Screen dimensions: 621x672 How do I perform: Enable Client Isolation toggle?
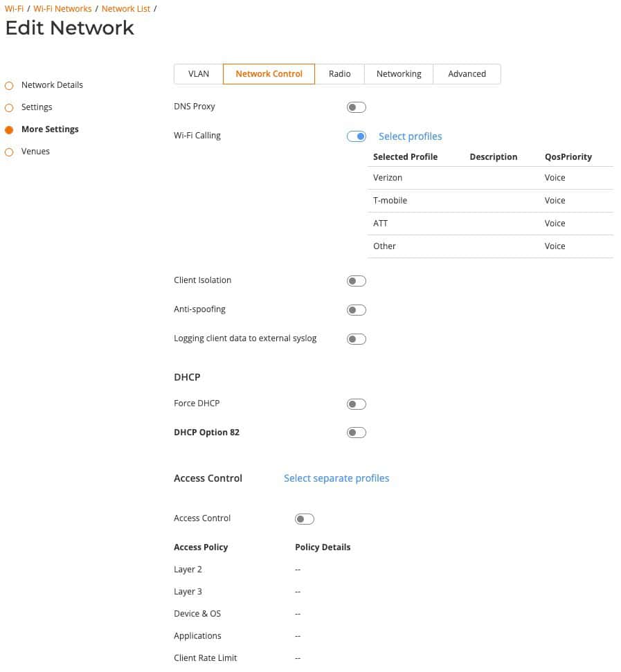pos(356,281)
